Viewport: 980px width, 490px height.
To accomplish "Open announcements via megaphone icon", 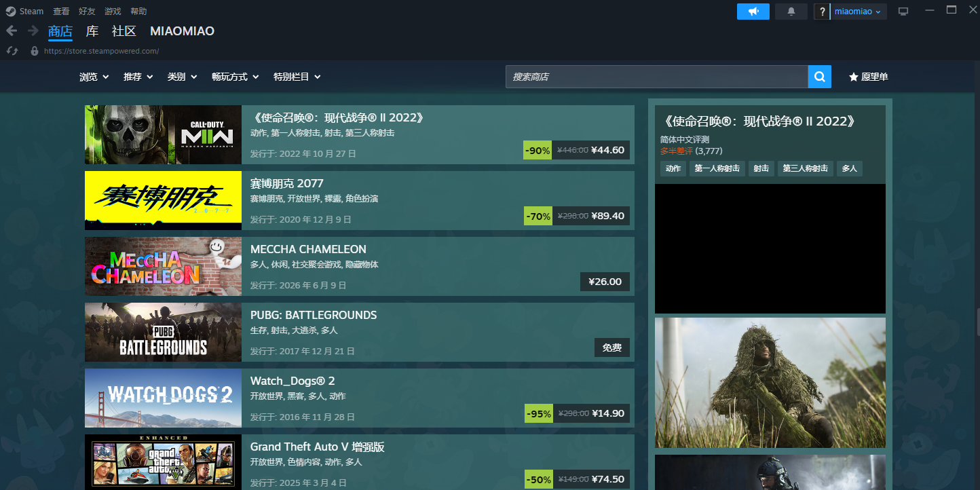I will click(x=753, y=12).
